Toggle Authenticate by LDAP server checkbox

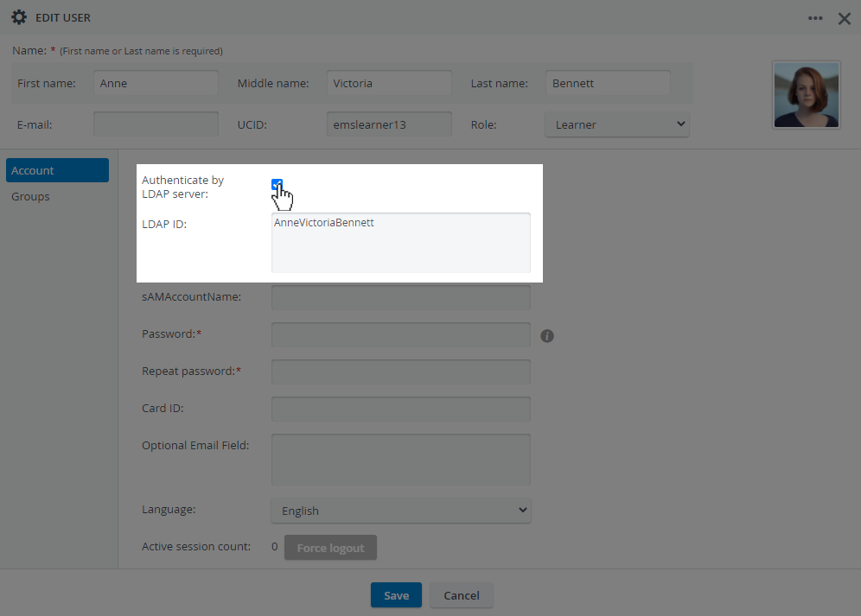click(277, 184)
